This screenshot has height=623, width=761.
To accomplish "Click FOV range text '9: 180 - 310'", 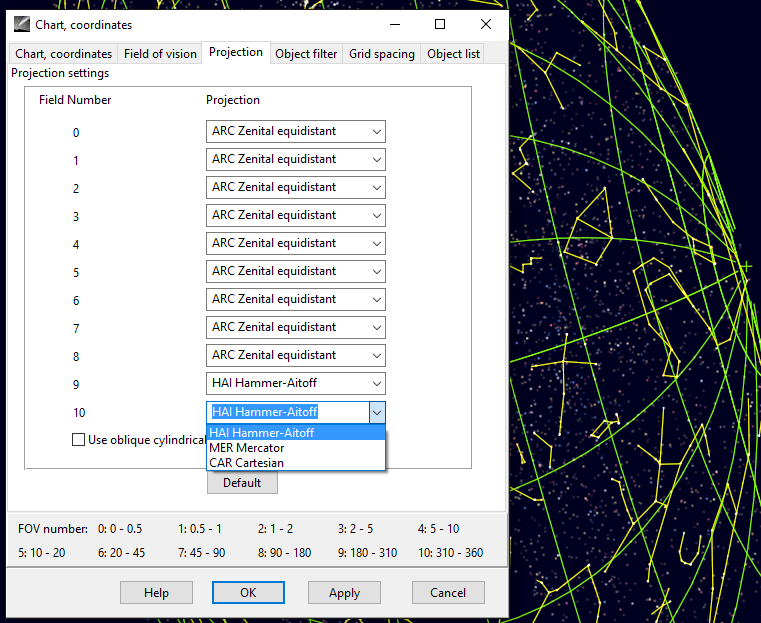I will pos(367,553).
